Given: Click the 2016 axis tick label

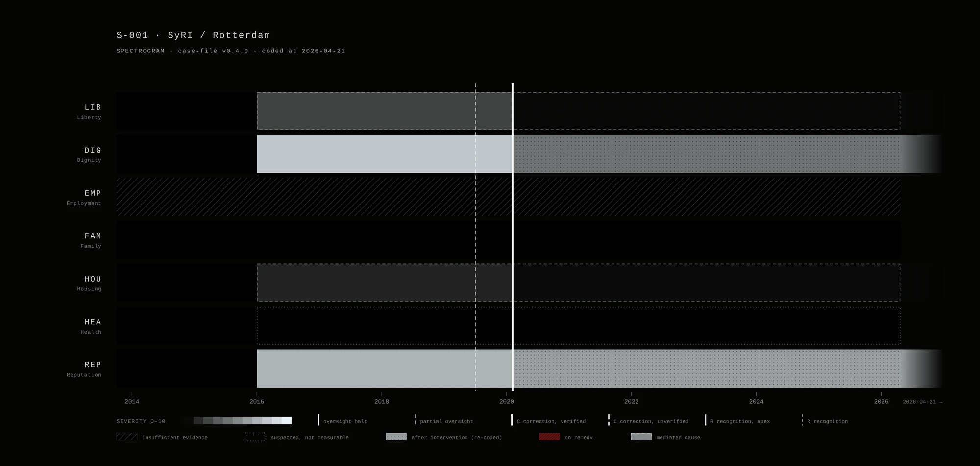Looking at the screenshot, I should click(x=257, y=401).
